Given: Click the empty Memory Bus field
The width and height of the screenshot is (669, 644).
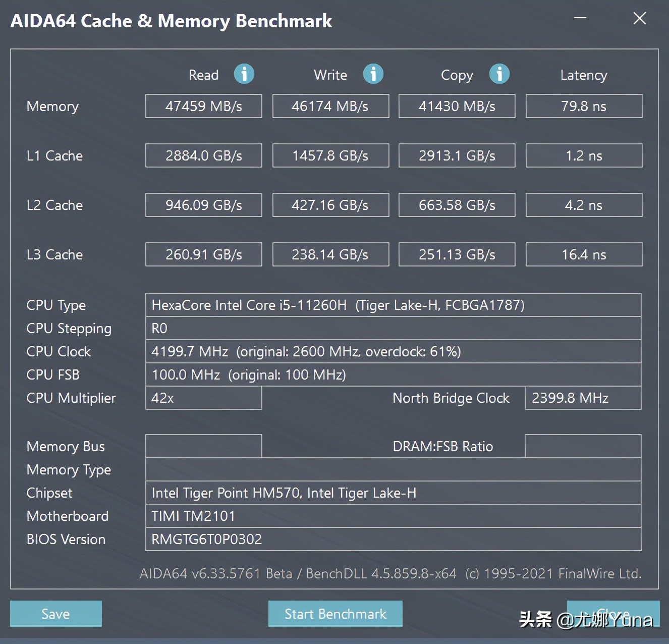Looking at the screenshot, I should pos(204,446).
